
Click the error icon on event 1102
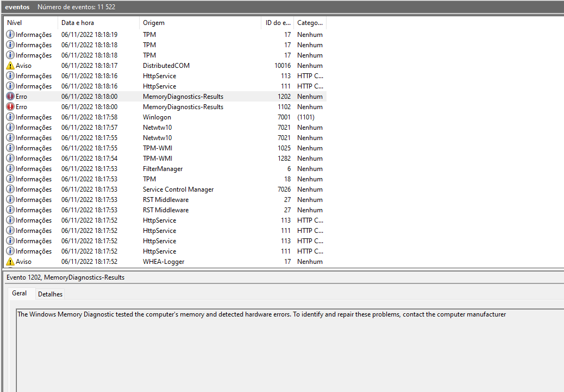click(x=9, y=106)
